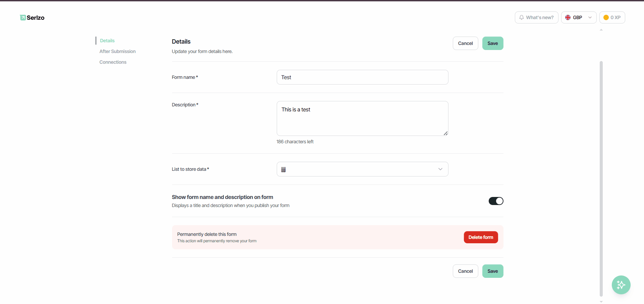Viewport: 644px width, 304px height.
Task: Expand the GBP currency dropdown
Action: (579, 17)
